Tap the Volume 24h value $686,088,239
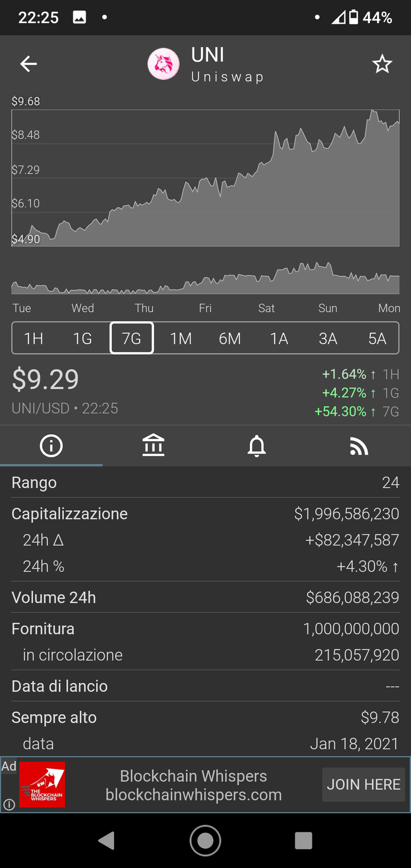This screenshot has height=868, width=411. (353, 597)
